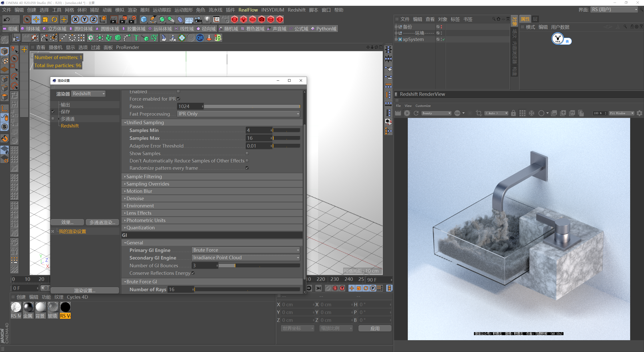Image resolution: width=644 pixels, height=352 pixels.
Task: Click the record keyframe red button
Action: tap(335, 288)
